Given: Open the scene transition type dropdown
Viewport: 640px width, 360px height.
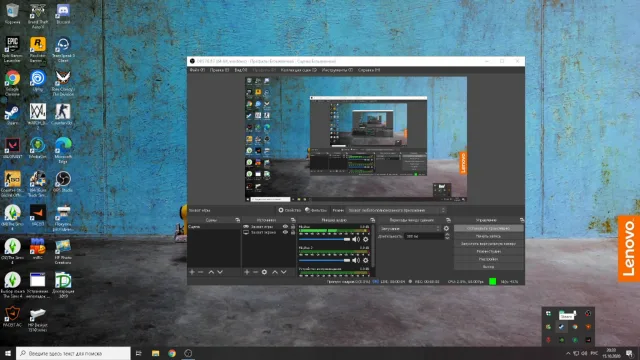Looking at the screenshot, I should point(410,229).
